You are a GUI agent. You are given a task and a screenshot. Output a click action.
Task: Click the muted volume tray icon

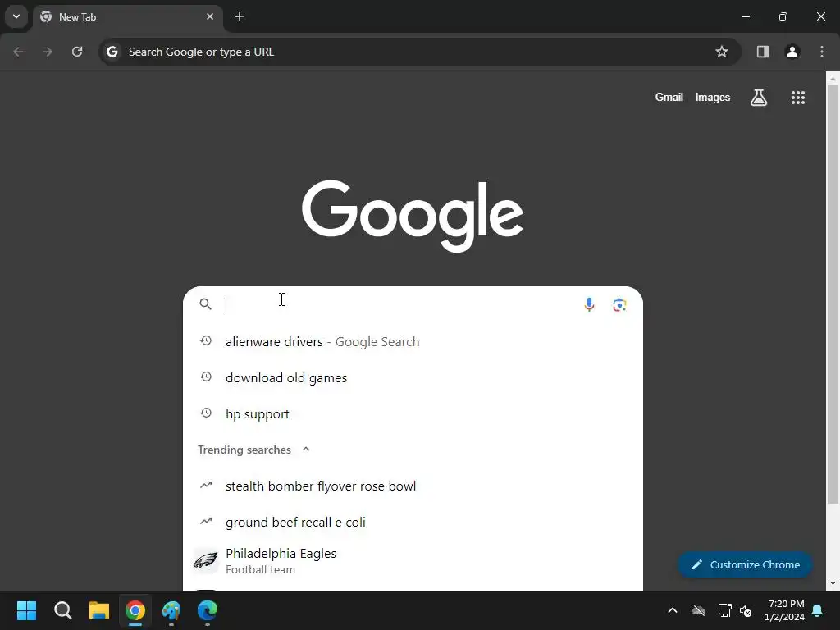click(745, 610)
